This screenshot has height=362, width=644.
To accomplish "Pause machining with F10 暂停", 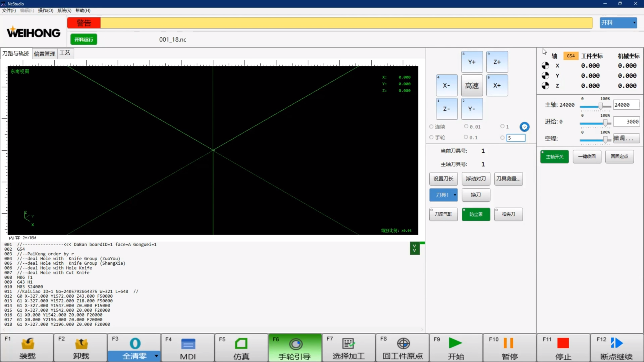I will 509,344.
